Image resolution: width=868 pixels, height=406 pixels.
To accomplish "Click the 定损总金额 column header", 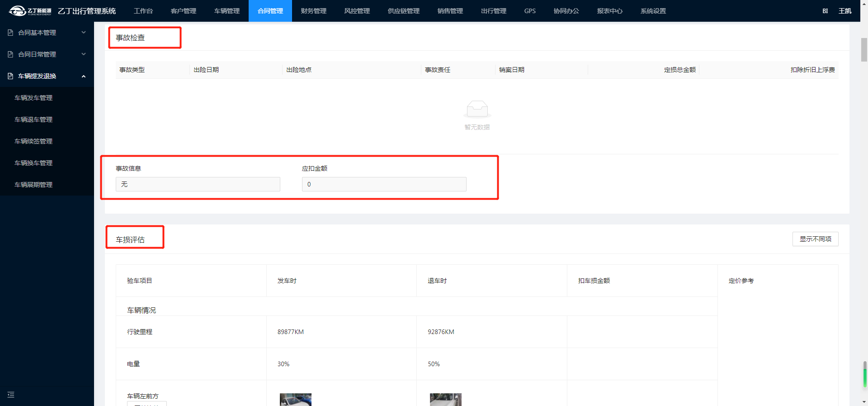I will [x=680, y=70].
